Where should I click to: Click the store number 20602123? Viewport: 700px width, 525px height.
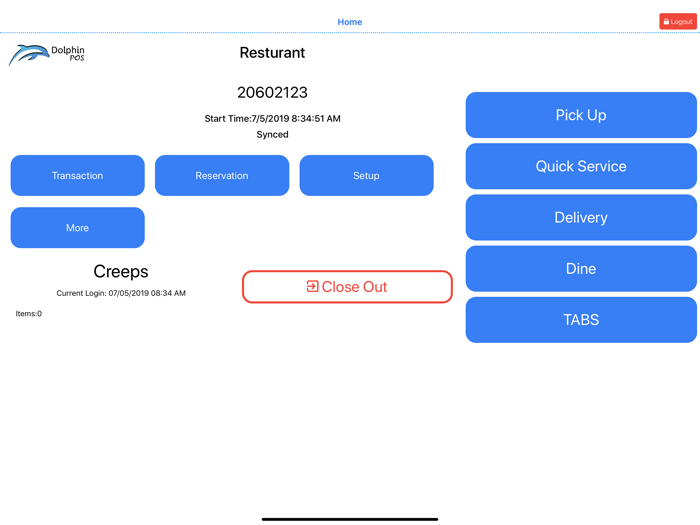tap(272, 92)
